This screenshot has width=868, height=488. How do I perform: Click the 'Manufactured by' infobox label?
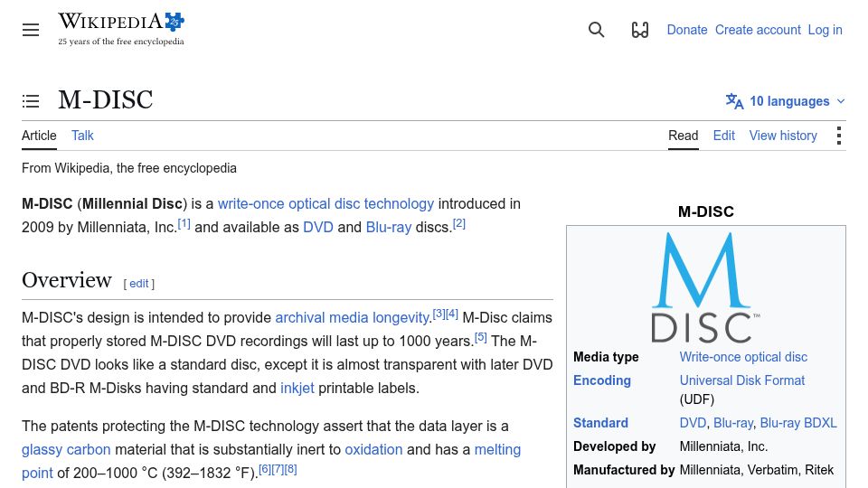[x=624, y=470]
